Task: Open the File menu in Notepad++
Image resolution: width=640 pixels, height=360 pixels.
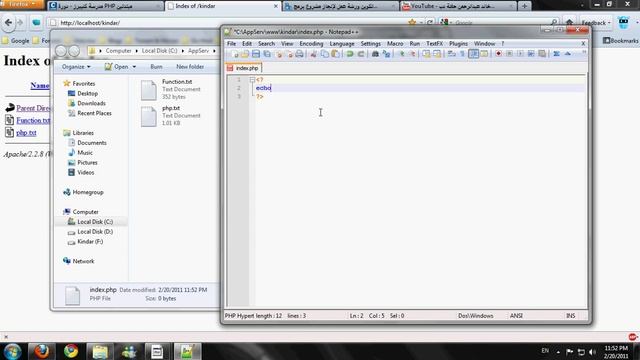Action: click(x=231, y=43)
